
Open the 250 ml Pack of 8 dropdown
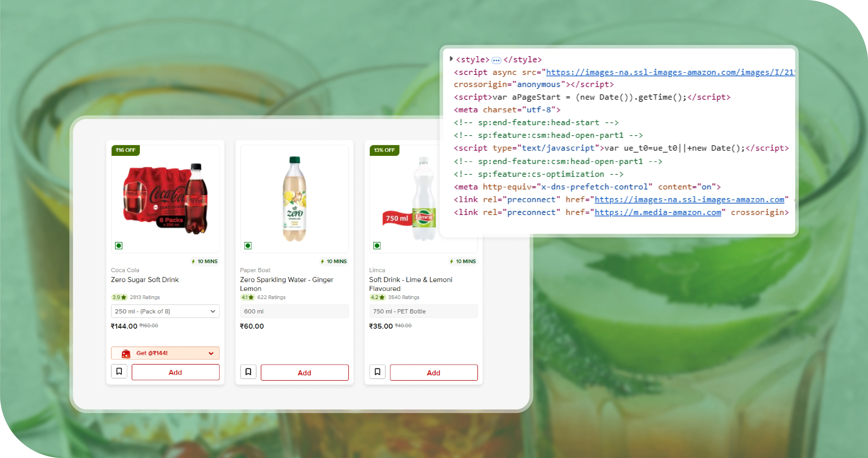point(165,311)
